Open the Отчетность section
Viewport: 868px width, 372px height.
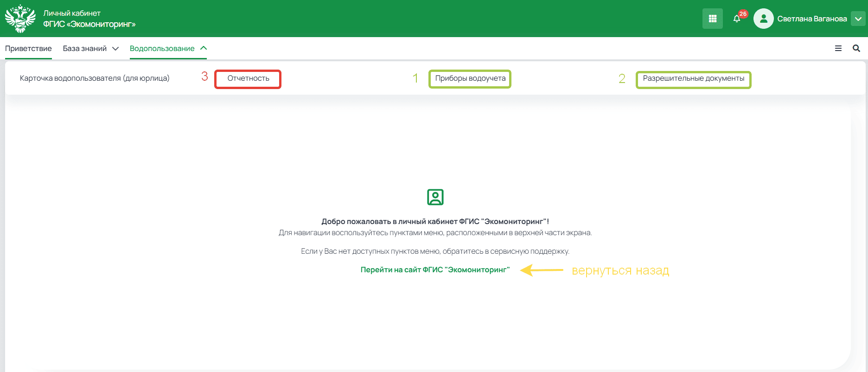pos(248,78)
